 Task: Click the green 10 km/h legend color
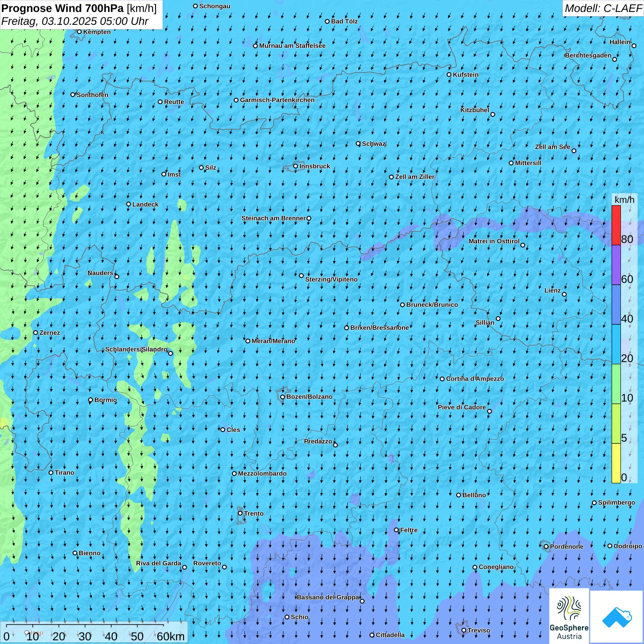(x=616, y=384)
